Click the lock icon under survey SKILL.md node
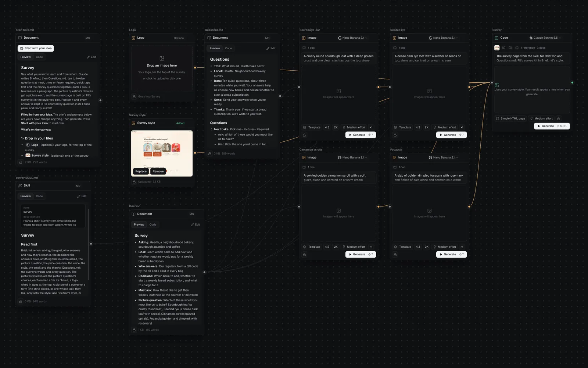This screenshot has height=368, width=588. click(21, 301)
